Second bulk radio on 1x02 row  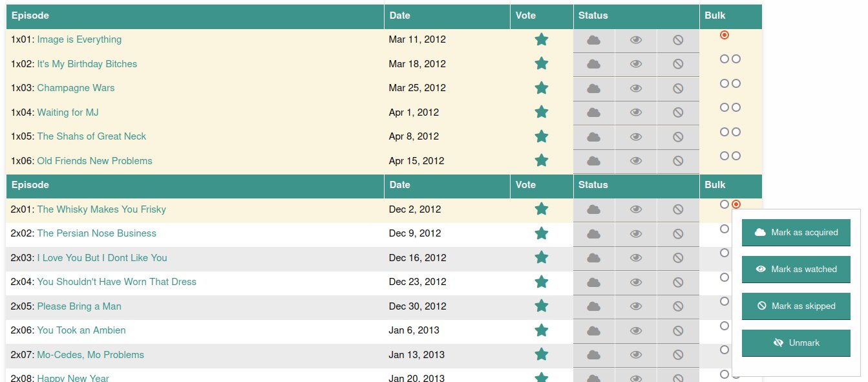[x=736, y=59]
